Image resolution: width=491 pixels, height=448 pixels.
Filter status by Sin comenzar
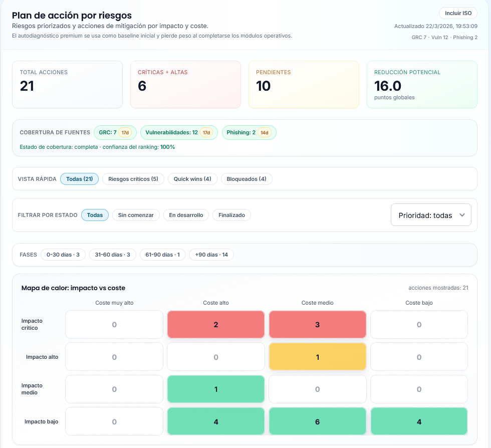136,215
